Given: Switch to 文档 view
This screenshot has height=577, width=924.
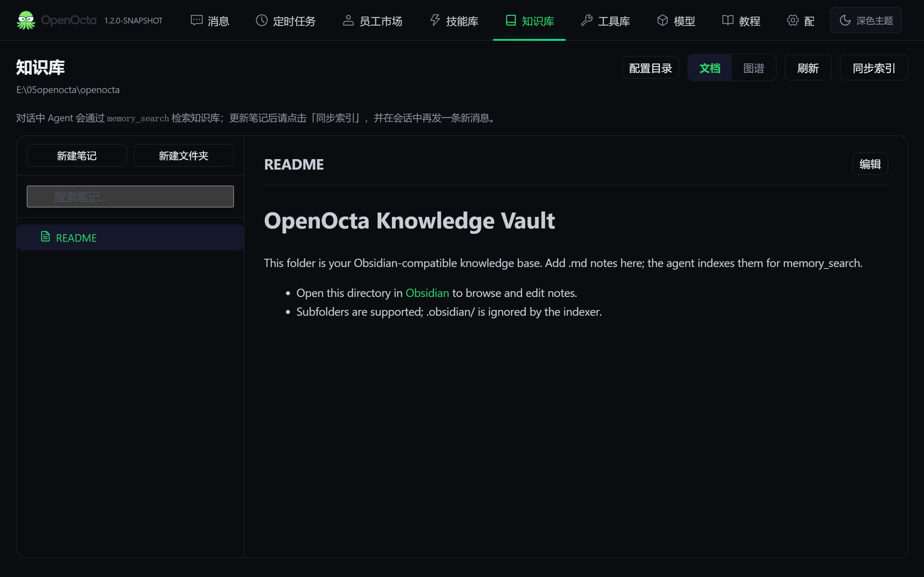Looking at the screenshot, I should pyautogui.click(x=710, y=68).
